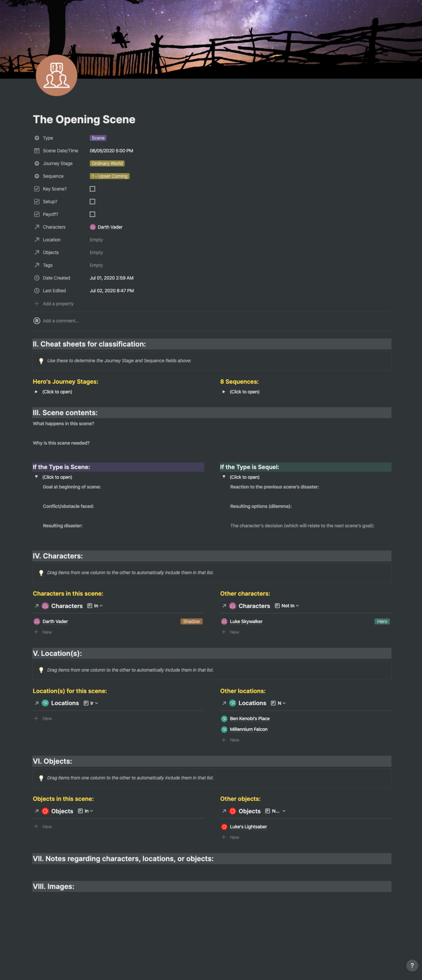The image size is (422, 980).
Task: Open the Luke's Lightsaber page link
Action: coord(248,827)
